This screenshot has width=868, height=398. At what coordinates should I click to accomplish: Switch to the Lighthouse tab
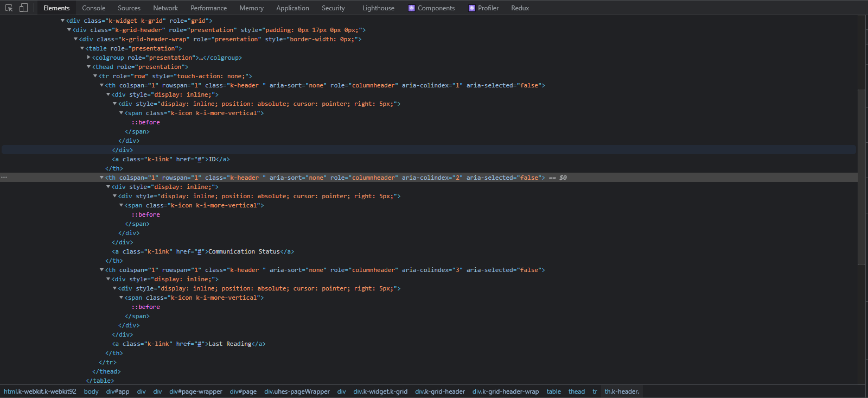point(379,8)
